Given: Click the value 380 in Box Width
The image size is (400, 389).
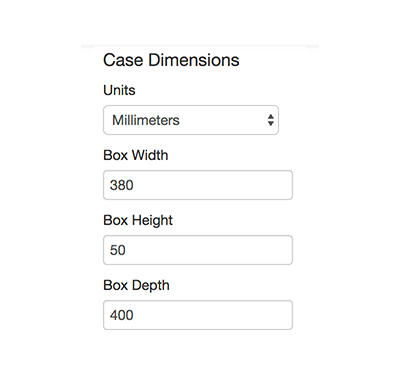Looking at the screenshot, I should point(122,185).
